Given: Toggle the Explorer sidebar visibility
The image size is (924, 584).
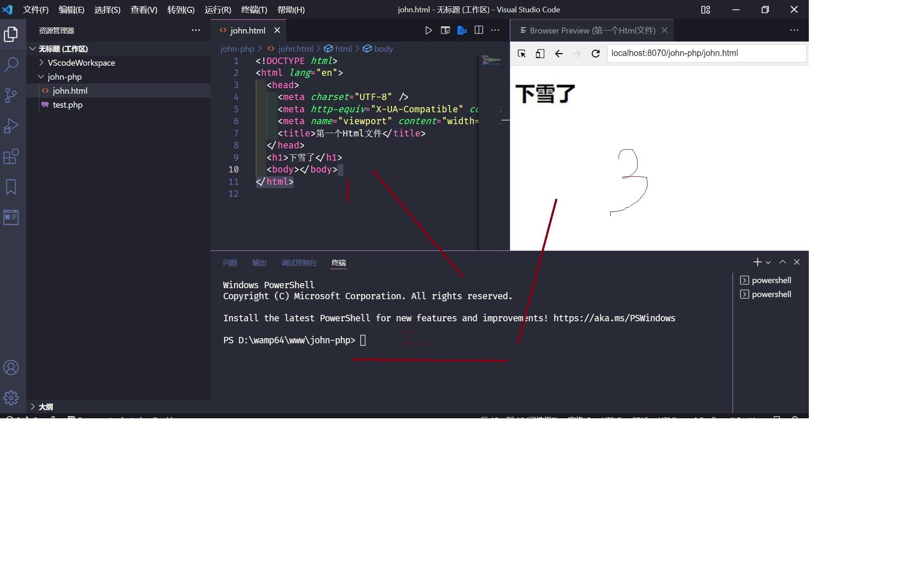Looking at the screenshot, I should (x=11, y=34).
